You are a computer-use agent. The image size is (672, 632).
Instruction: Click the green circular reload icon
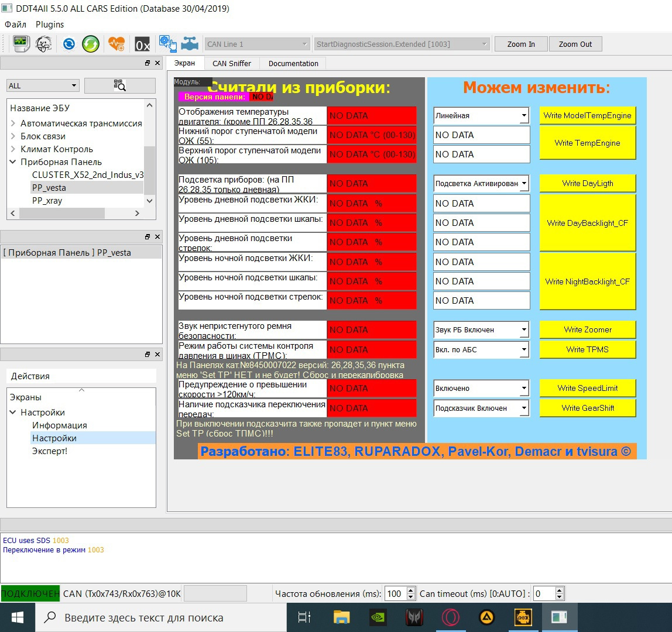(91, 44)
